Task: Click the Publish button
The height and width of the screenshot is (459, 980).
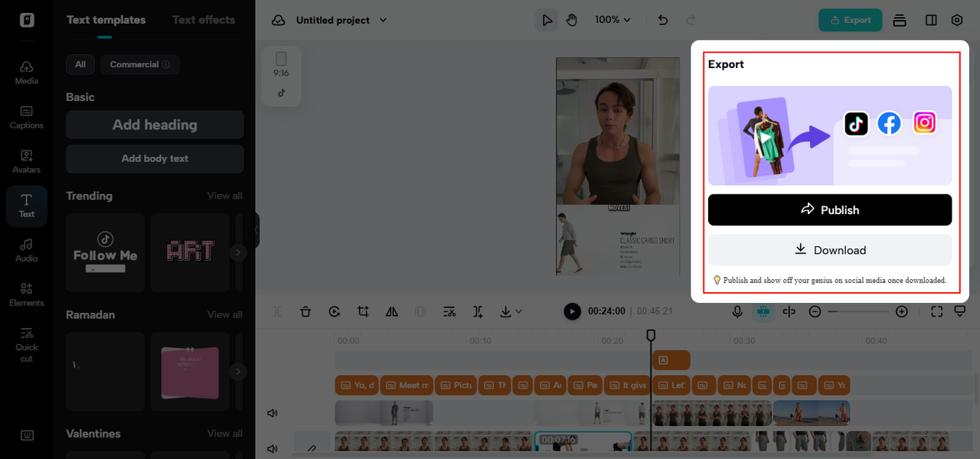Action: pos(829,210)
